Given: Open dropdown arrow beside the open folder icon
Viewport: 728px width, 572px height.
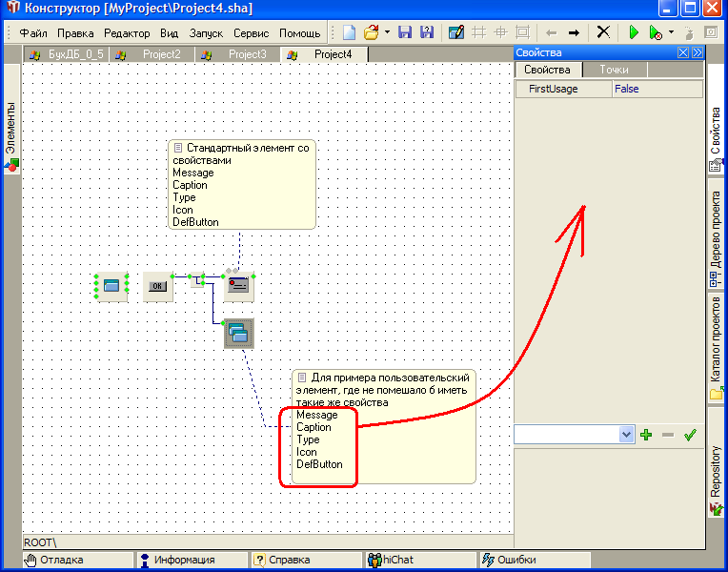Looking at the screenshot, I should click(387, 32).
